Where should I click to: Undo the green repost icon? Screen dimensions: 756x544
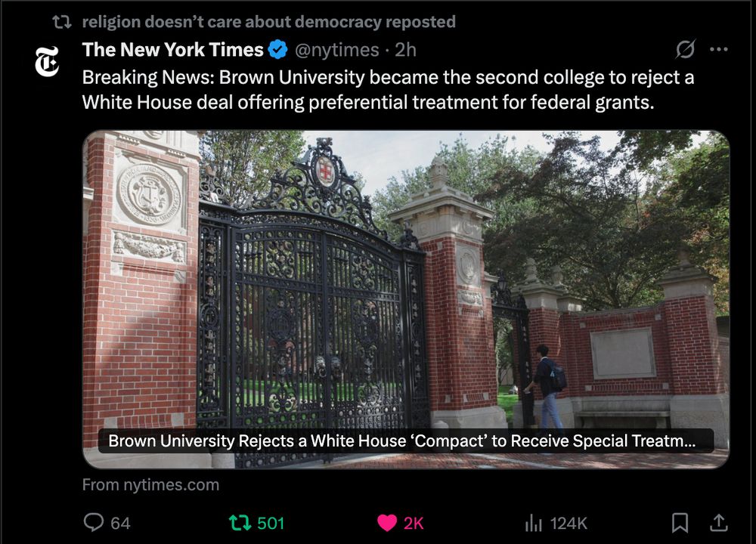[x=240, y=523]
